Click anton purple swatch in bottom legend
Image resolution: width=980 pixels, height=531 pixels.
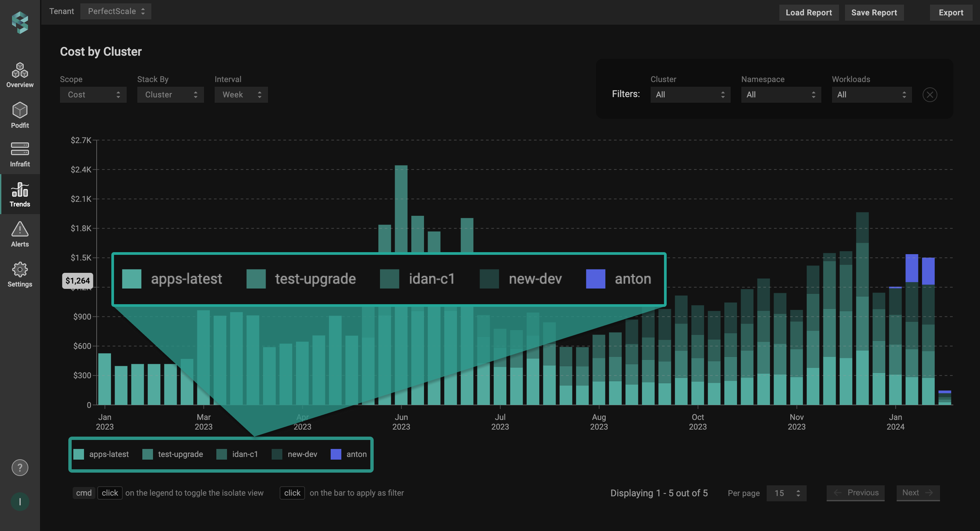(336, 454)
